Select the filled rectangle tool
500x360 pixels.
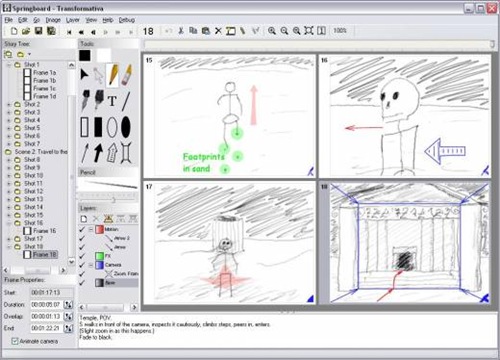click(98, 127)
